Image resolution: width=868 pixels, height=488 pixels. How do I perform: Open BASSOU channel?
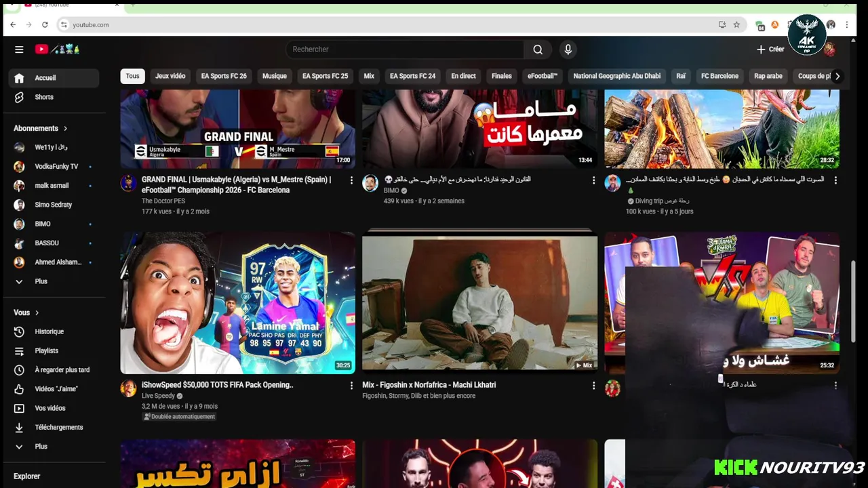[54, 243]
